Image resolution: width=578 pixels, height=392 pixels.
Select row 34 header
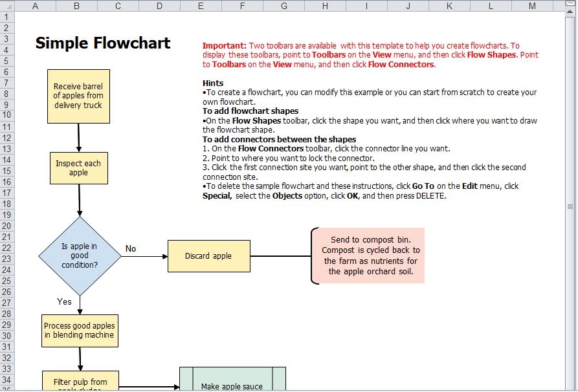click(x=6, y=380)
